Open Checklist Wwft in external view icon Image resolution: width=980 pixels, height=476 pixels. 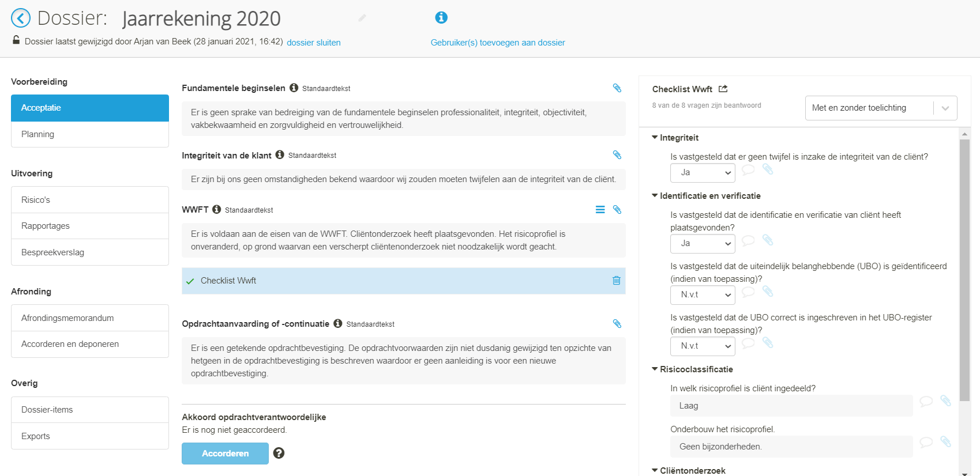[723, 89]
